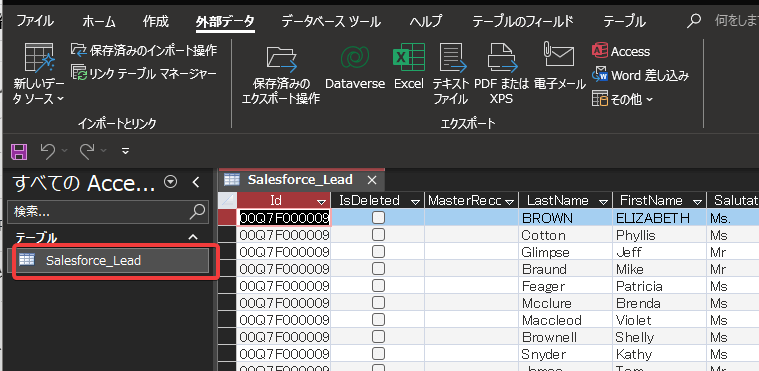Screen dimensions: 759x371
Task: Click the Undo arrow icon
Action: click(47, 152)
